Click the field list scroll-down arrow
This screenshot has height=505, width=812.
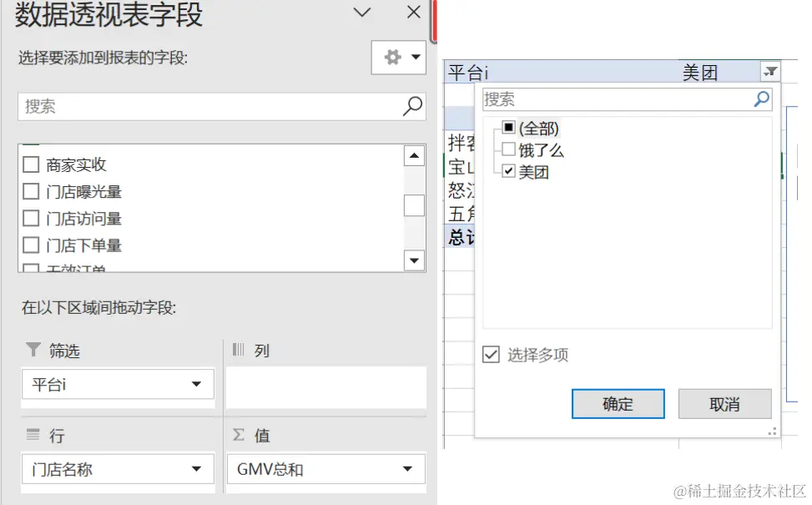click(x=412, y=261)
